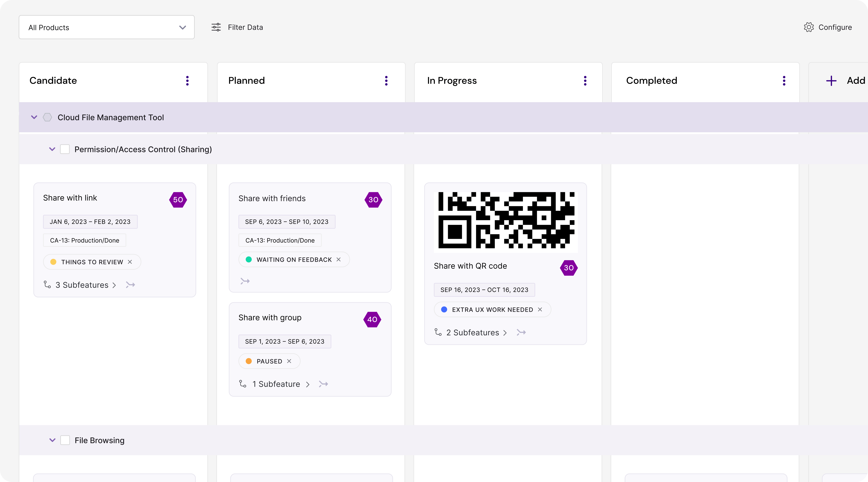The image size is (868, 482).
Task: Remove the PAUSED tag with its X
Action: click(289, 361)
